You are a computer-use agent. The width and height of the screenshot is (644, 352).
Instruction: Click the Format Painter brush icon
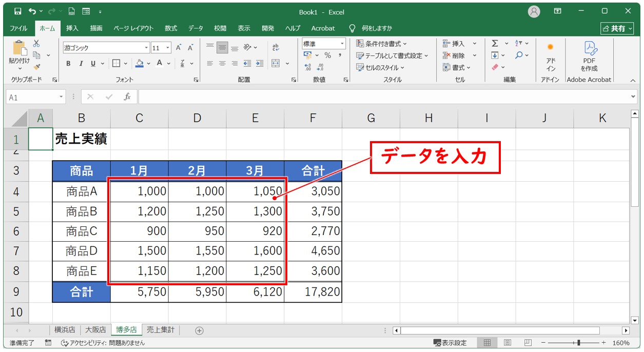coord(36,67)
